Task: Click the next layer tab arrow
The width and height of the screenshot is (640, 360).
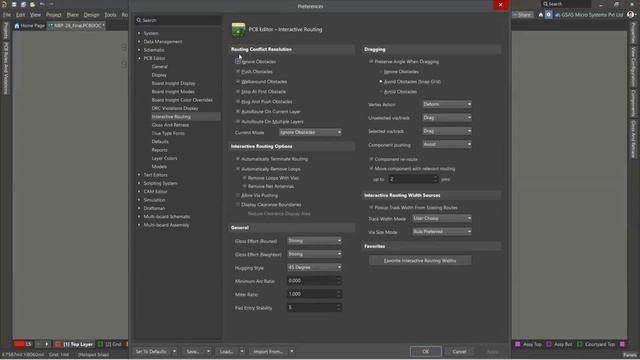Action: (47, 344)
